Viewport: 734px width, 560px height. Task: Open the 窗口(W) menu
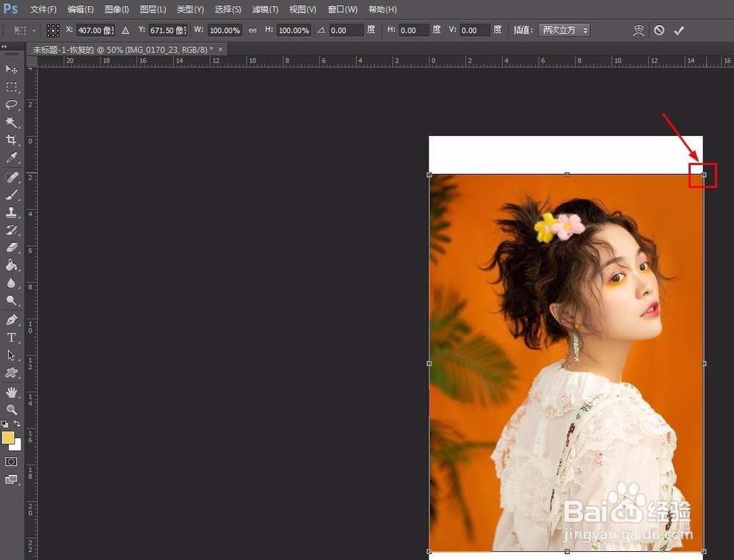(x=343, y=10)
